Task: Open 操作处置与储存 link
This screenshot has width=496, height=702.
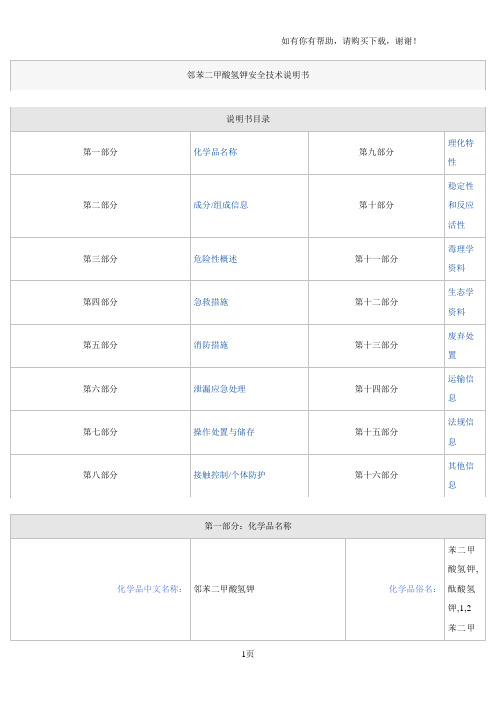Action: [x=224, y=432]
